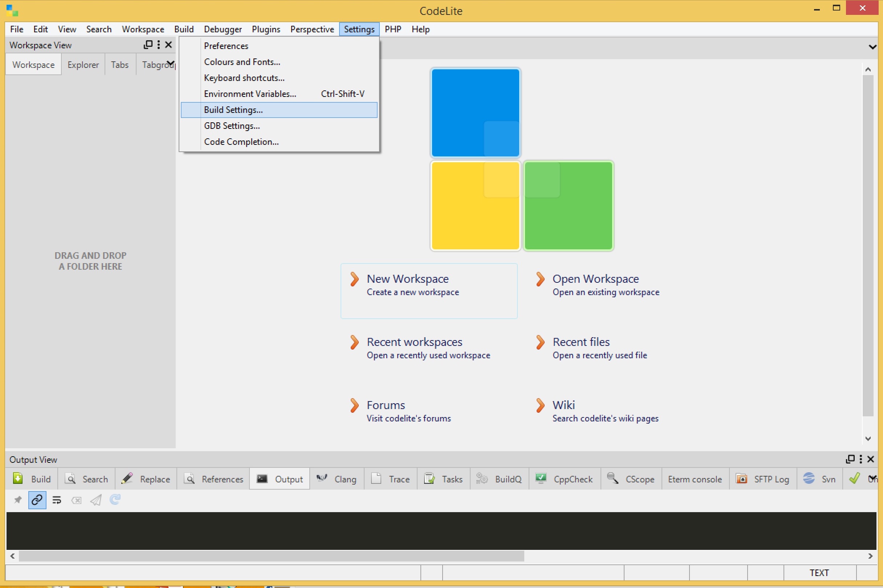Switch to the Tabs tab

coord(120,65)
